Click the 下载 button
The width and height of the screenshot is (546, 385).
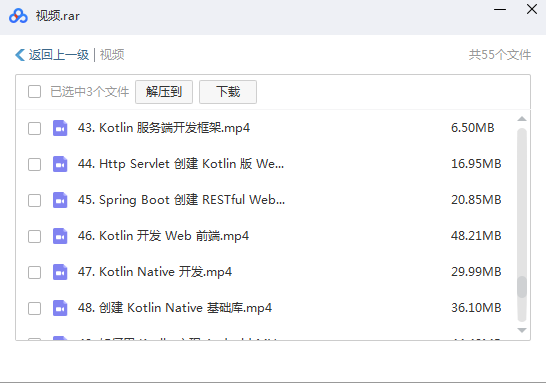(228, 92)
